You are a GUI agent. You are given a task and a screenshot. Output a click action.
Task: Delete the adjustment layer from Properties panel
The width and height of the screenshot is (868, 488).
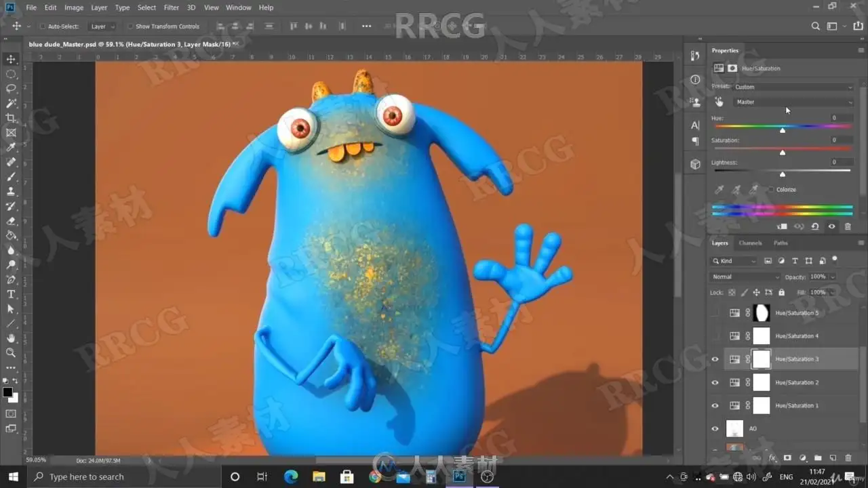coord(848,226)
